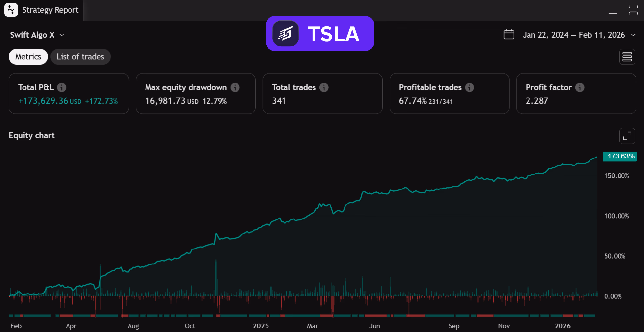
Task: Open the calendar date picker icon
Action: point(509,35)
